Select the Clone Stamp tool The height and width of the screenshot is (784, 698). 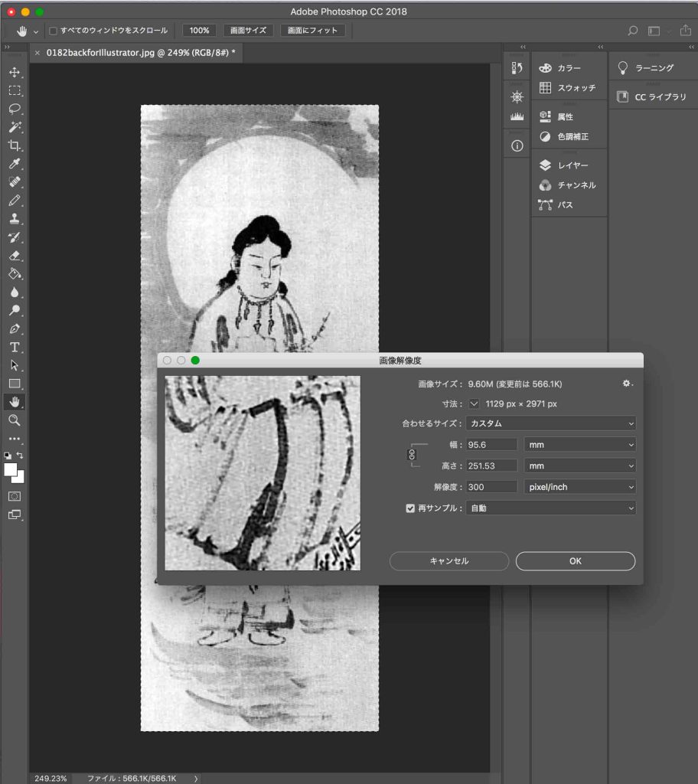(15, 218)
